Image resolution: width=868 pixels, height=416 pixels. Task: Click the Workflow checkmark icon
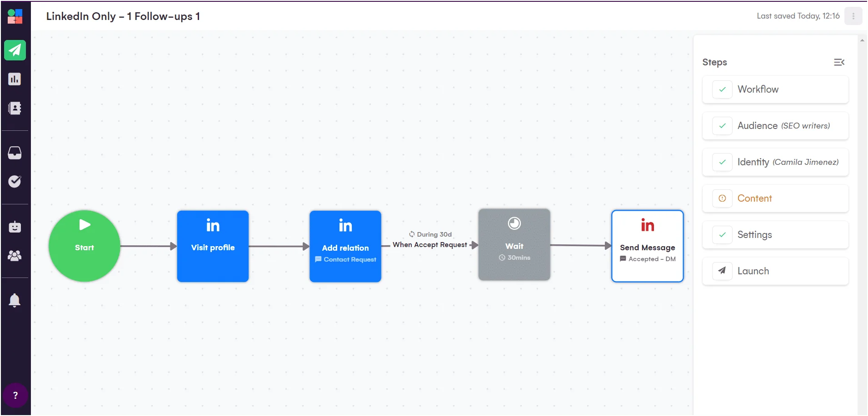coord(722,89)
